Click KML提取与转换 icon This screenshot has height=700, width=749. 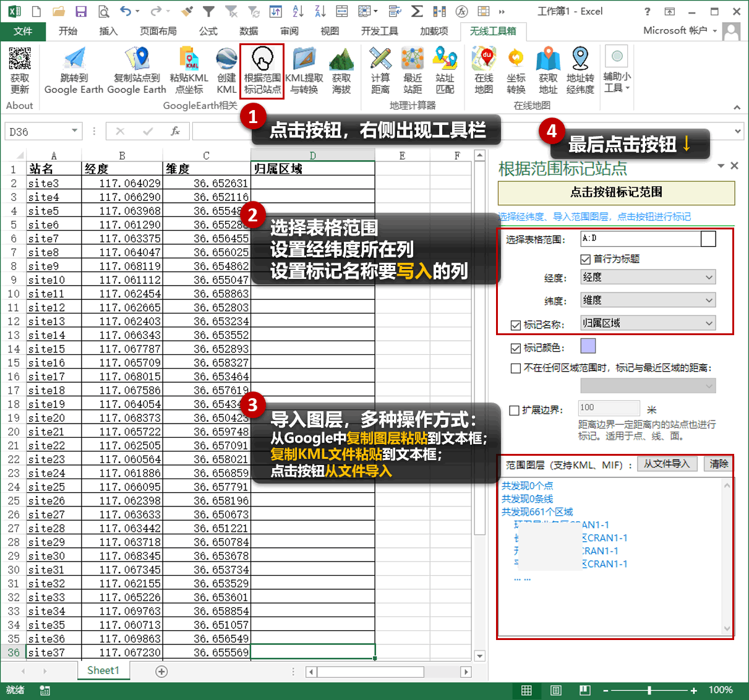[x=304, y=70]
